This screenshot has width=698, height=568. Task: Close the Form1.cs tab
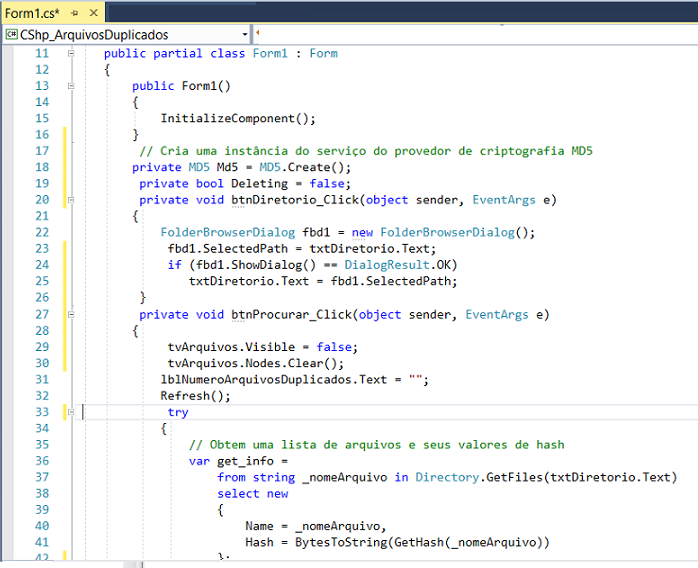tap(93, 13)
